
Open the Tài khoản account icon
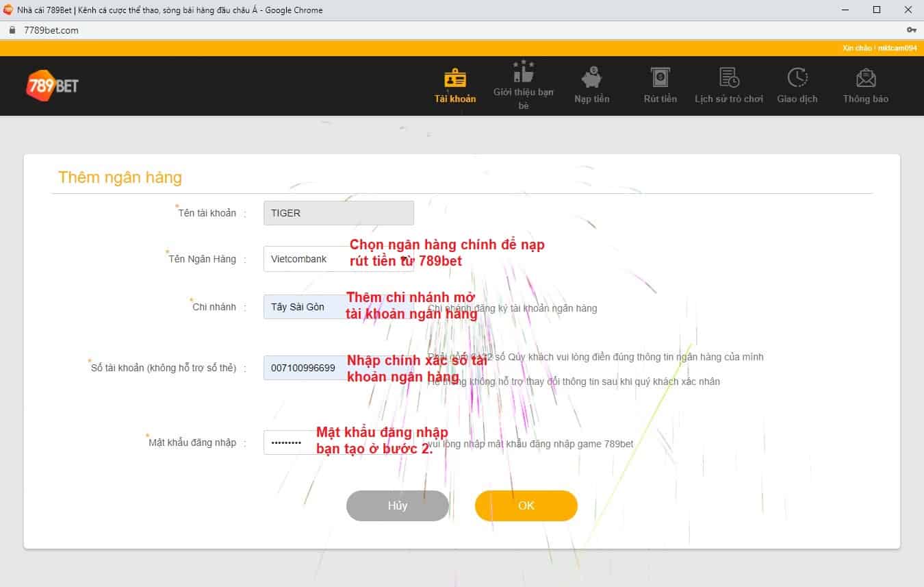click(x=455, y=78)
